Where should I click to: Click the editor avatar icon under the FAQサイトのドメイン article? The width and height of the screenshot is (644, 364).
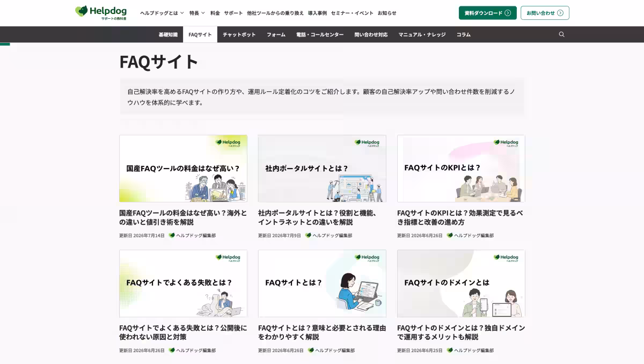[x=450, y=351]
